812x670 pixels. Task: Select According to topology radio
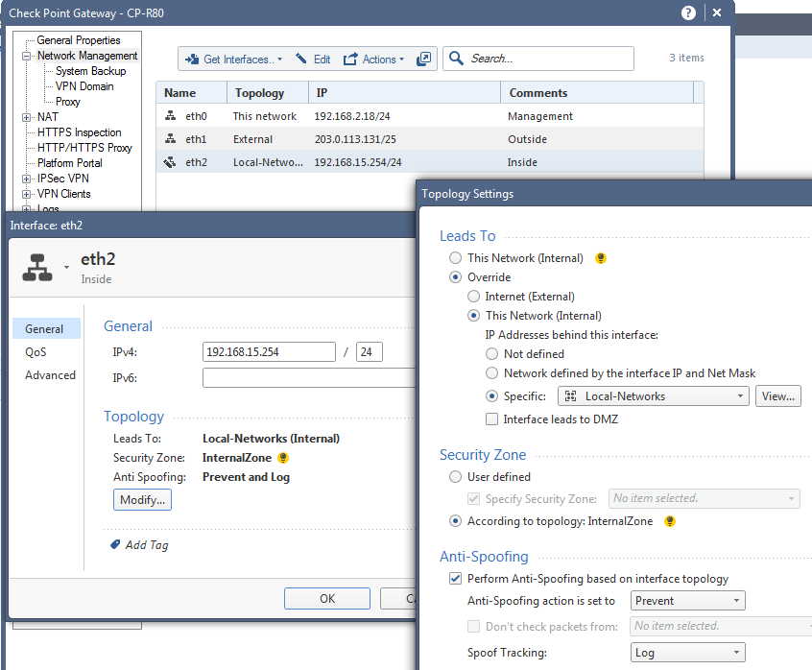click(x=455, y=521)
